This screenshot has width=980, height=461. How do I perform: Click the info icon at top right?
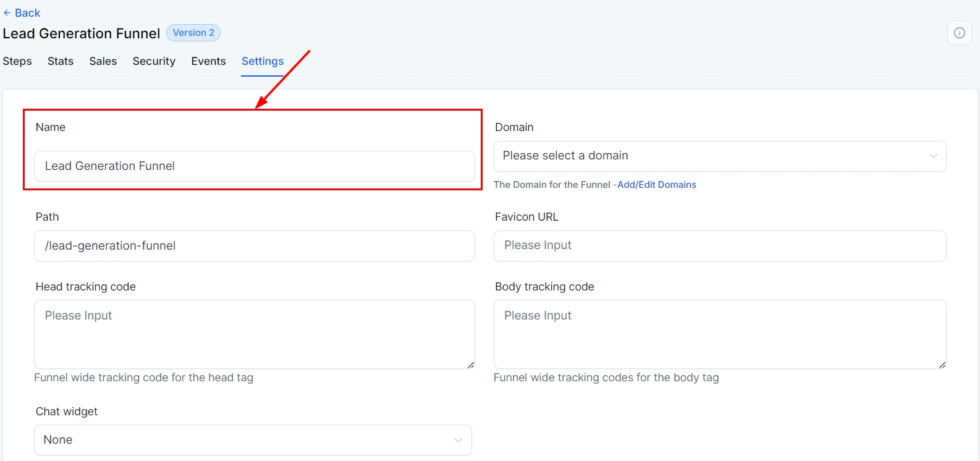(x=959, y=33)
